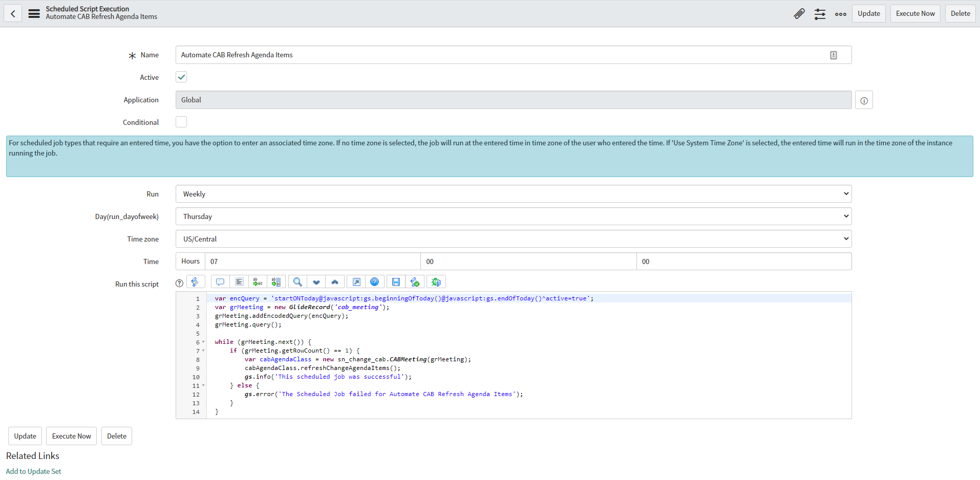Open the Add to Update Set link
Image resolution: width=980 pixels, height=480 pixels.
point(33,471)
